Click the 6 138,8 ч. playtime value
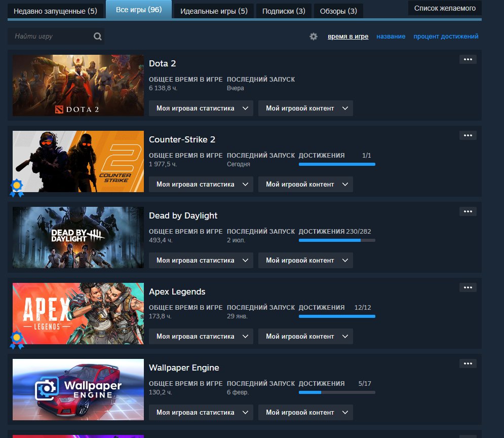Image resolution: width=504 pixels, height=438 pixels. tap(163, 88)
